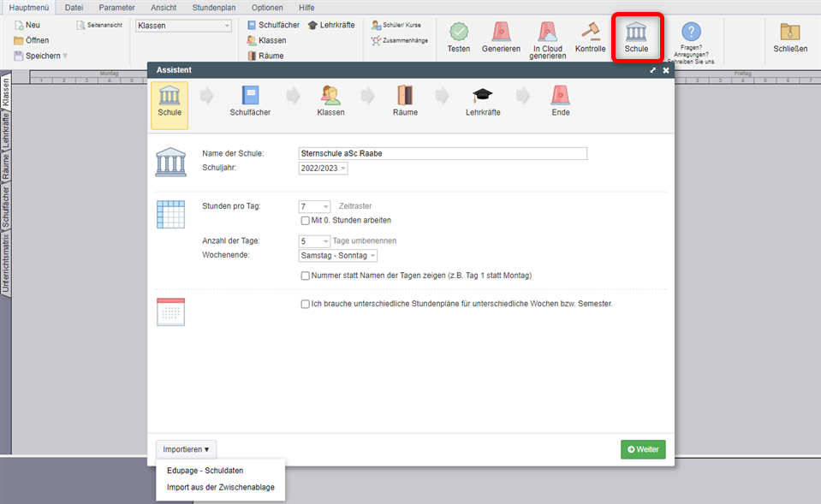
Task: Click the Testen checkmark icon
Action: tap(459, 33)
